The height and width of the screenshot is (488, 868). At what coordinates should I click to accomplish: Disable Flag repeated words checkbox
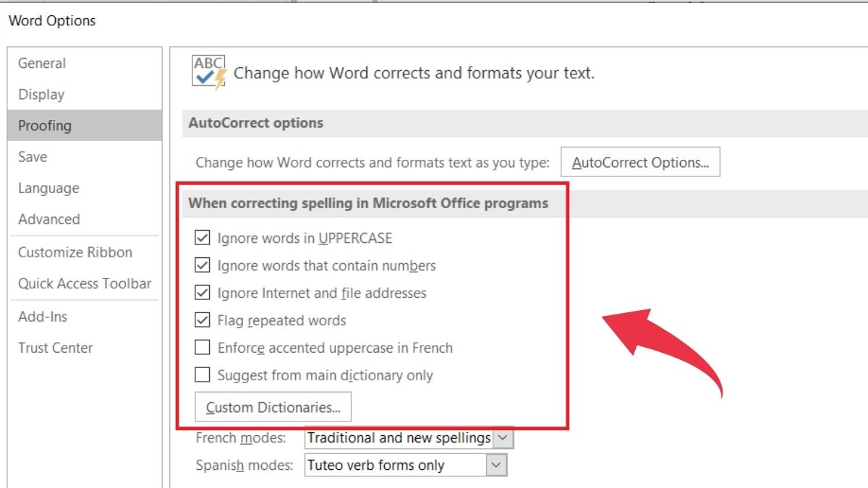coord(203,320)
